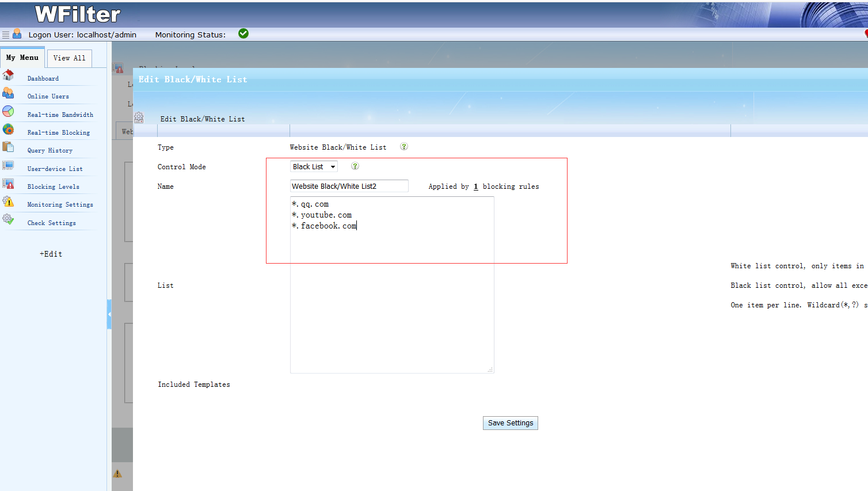This screenshot has width=868, height=491.
Task: Open Query History
Action: pyautogui.click(x=50, y=150)
